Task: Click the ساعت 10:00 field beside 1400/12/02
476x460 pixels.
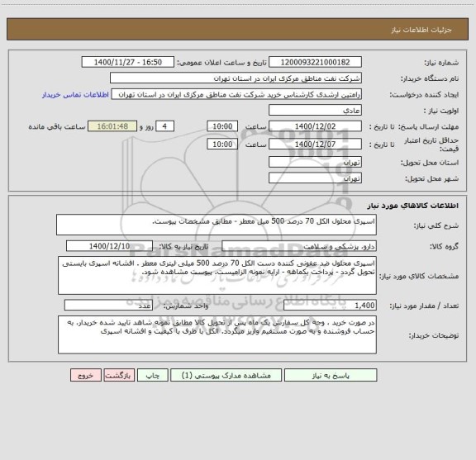Action: pyautogui.click(x=222, y=126)
